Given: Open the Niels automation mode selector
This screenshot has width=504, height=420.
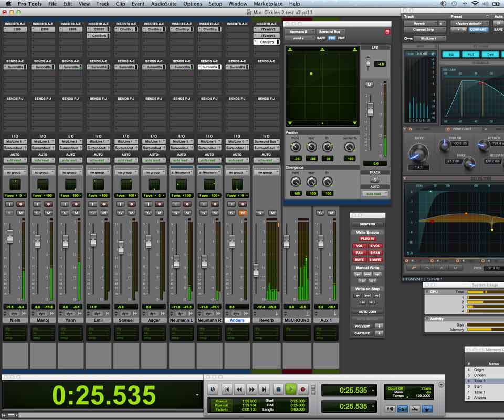Looking at the screenshot, I should pyautogui.click(x=15, y=160).
